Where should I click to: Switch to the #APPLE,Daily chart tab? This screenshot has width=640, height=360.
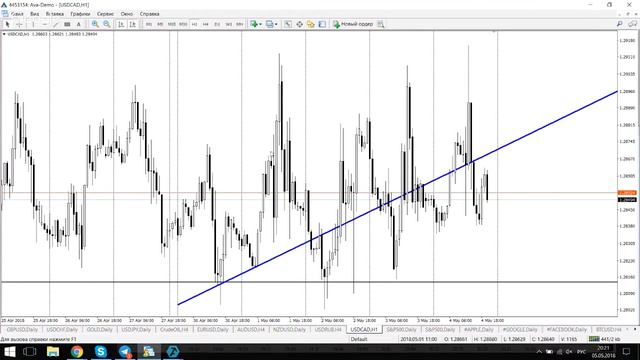(x=479, y=329)
